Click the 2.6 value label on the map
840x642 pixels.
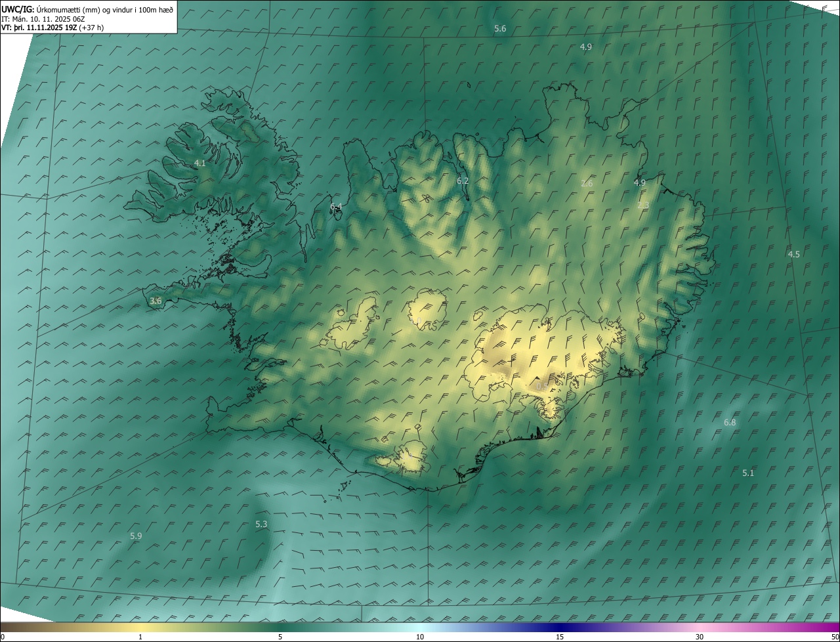(x=587, y=183)
